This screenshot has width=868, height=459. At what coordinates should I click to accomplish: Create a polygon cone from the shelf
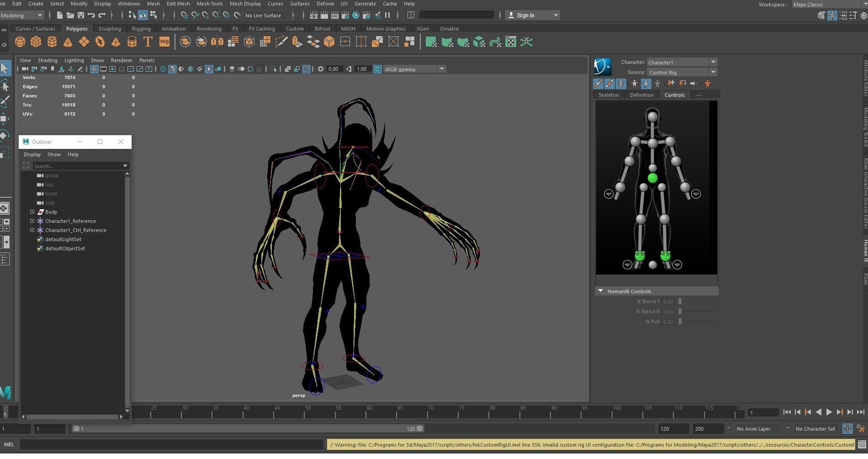point(68,42)
